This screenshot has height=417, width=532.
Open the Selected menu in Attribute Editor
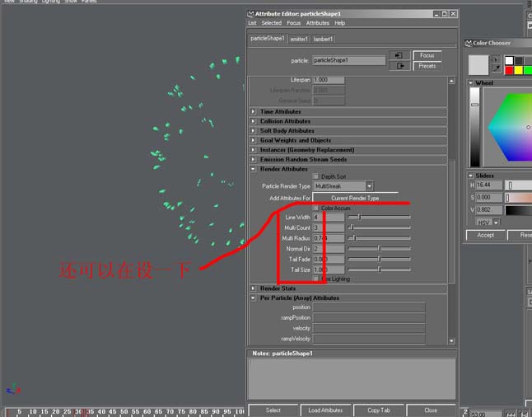tap(272, 23)
